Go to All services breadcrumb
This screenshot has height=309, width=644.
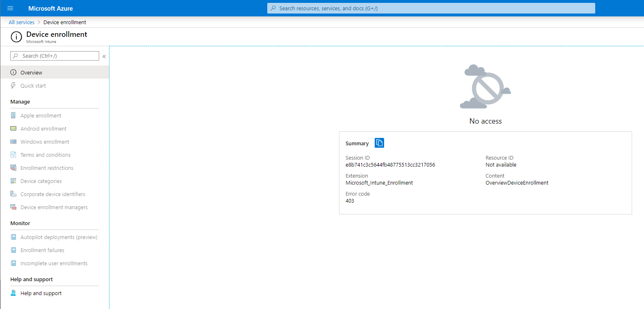[x=21, y=23]
